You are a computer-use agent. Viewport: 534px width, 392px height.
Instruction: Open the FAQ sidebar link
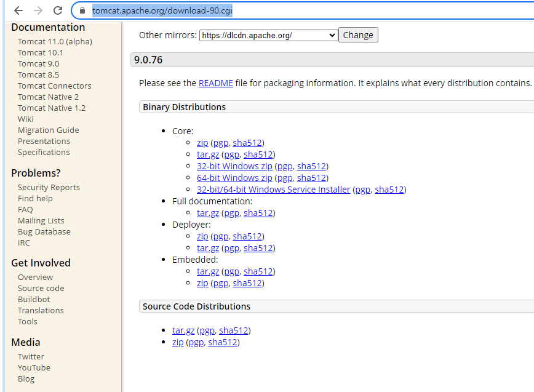(25, 209)
